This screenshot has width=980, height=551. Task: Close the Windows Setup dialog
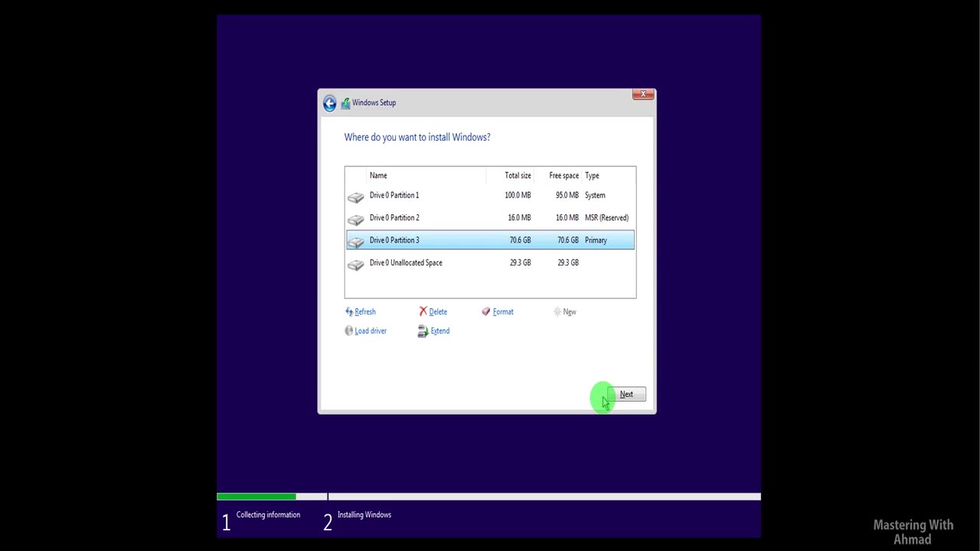coord(643,94)
